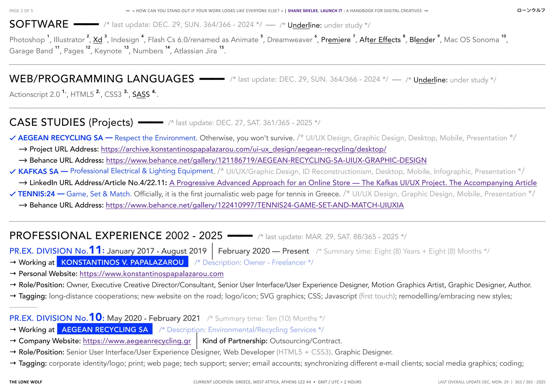Click the checkmark beside KAFKAS SA

(12, 172)
